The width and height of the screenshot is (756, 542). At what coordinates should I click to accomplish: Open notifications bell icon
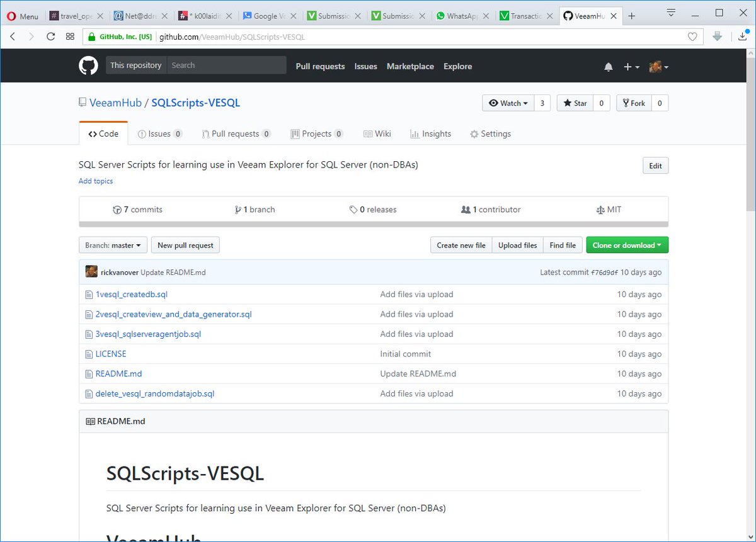click(609, 67)
